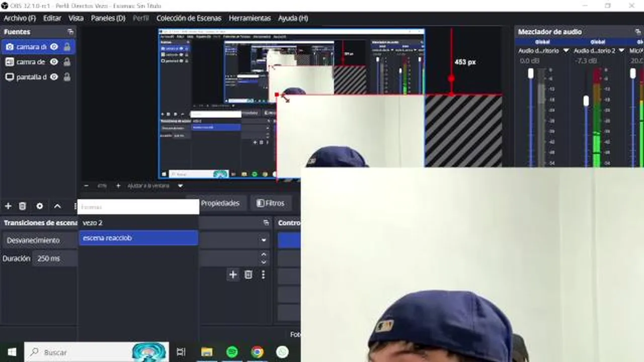Image resolution: width=644 pixels, height=362 pixels.
Task: Open Task View from the taskbar
Action: coord(181,352)
